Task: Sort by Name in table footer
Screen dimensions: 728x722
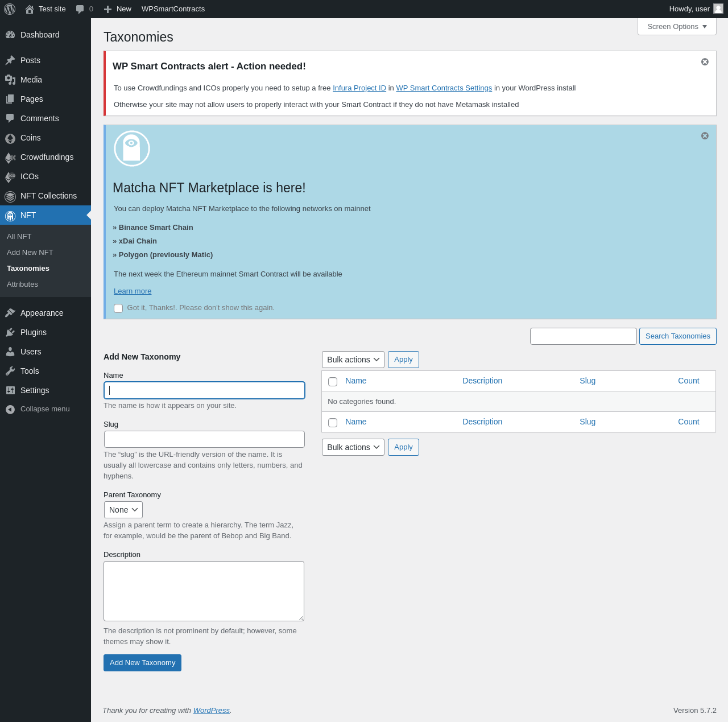Action: [x=356, y=422]
